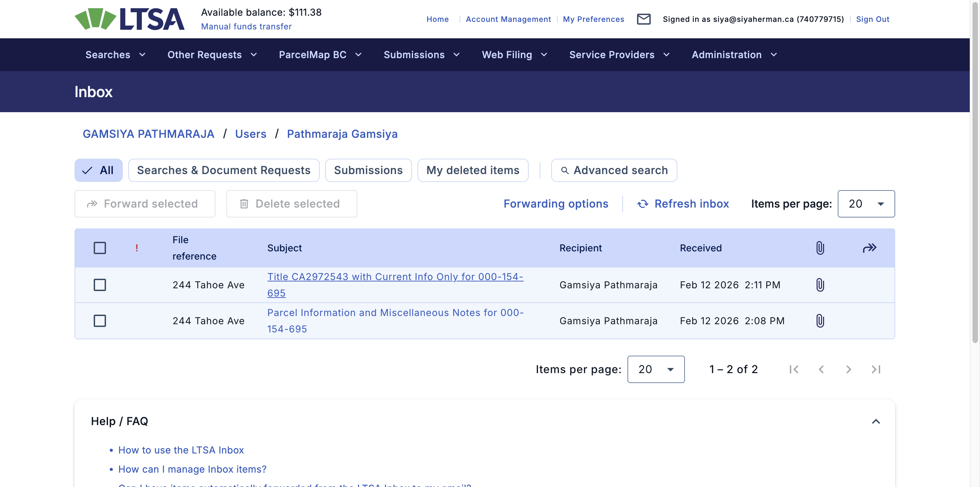The width and height of the screenshot is (980, 487).
Task: Select Searches & Document Requests filter
Action: 224,170
